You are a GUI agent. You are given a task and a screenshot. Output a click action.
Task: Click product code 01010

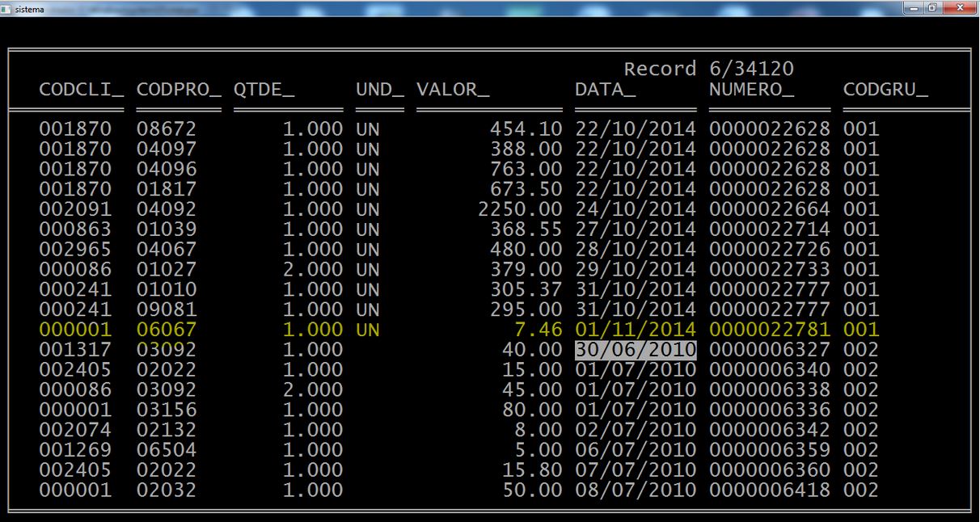167,289
